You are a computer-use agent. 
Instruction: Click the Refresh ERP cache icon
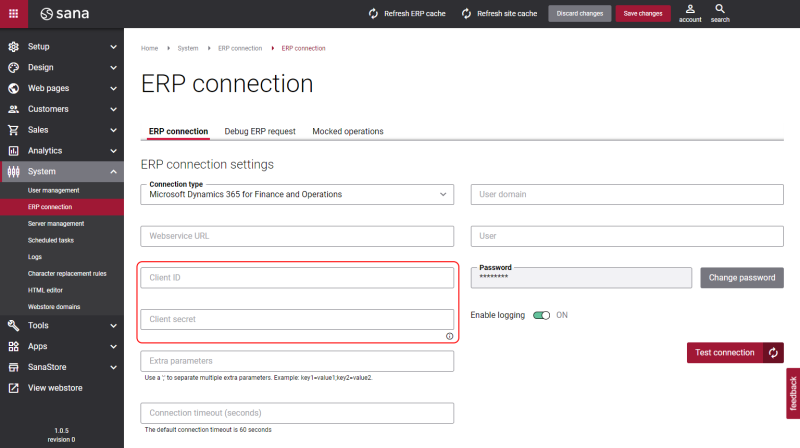coord(373,14)
